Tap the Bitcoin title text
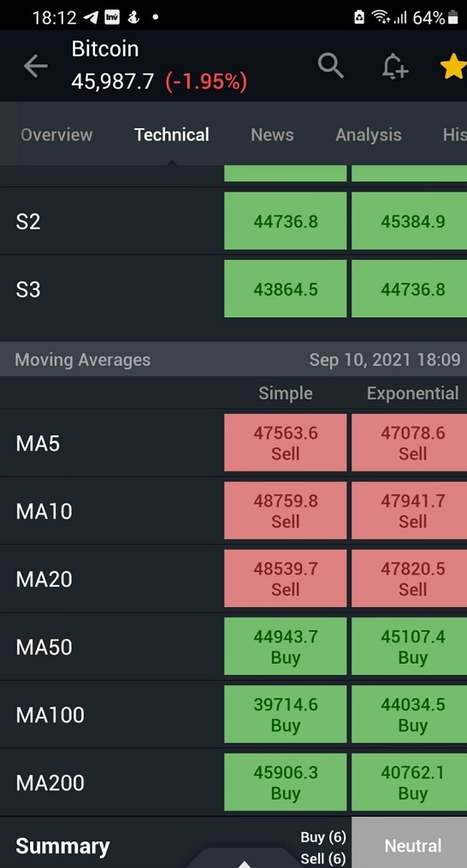Viewport: 467px width, 868px height. tap(104, 49)
